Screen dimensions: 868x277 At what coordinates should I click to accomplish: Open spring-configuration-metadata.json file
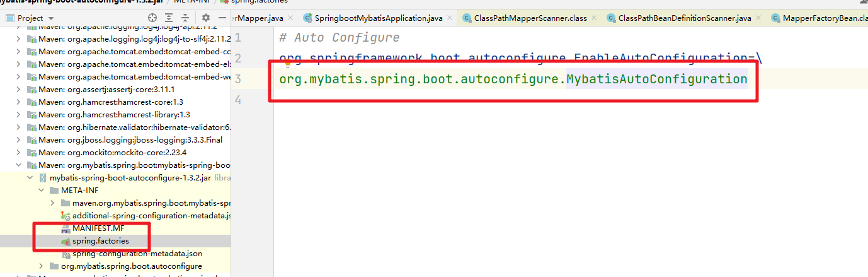pos(137,254)
